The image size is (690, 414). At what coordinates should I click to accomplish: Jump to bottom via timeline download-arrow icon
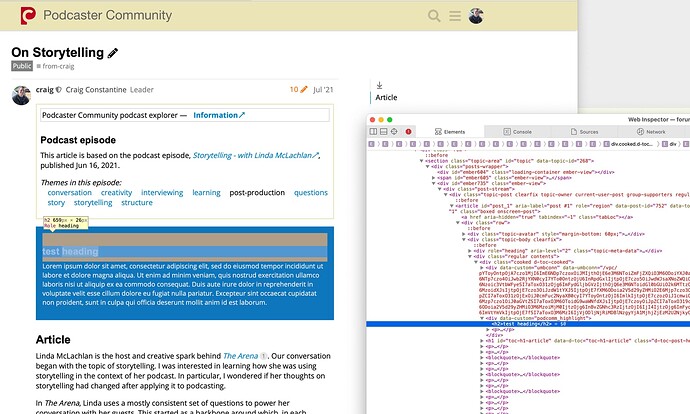[379, 85]
